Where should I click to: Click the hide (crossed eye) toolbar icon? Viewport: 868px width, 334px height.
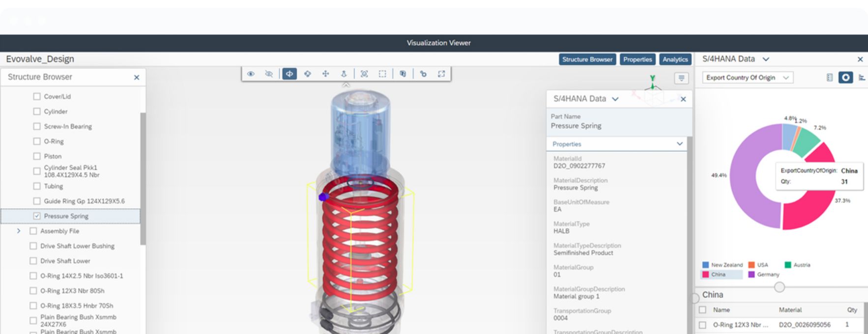click(x=269, y=74)
